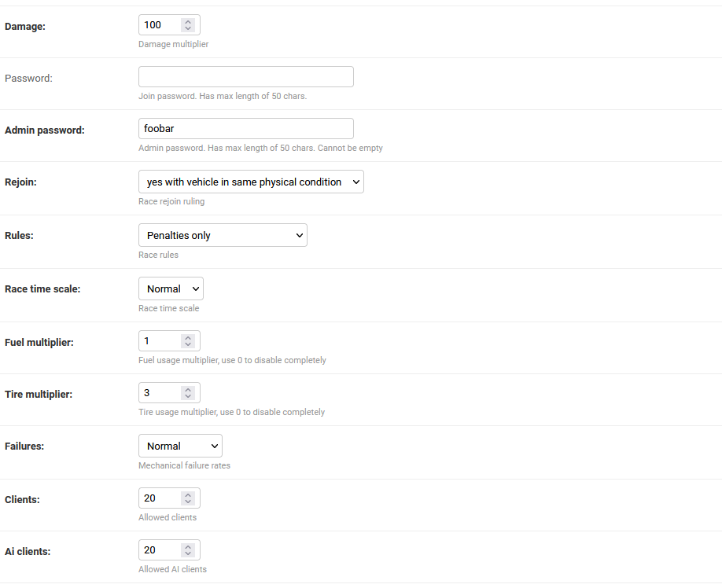Increase Tire multiplier using up arrow
Viewport: 722px width, 588px height.
click(x=187, y=390)
